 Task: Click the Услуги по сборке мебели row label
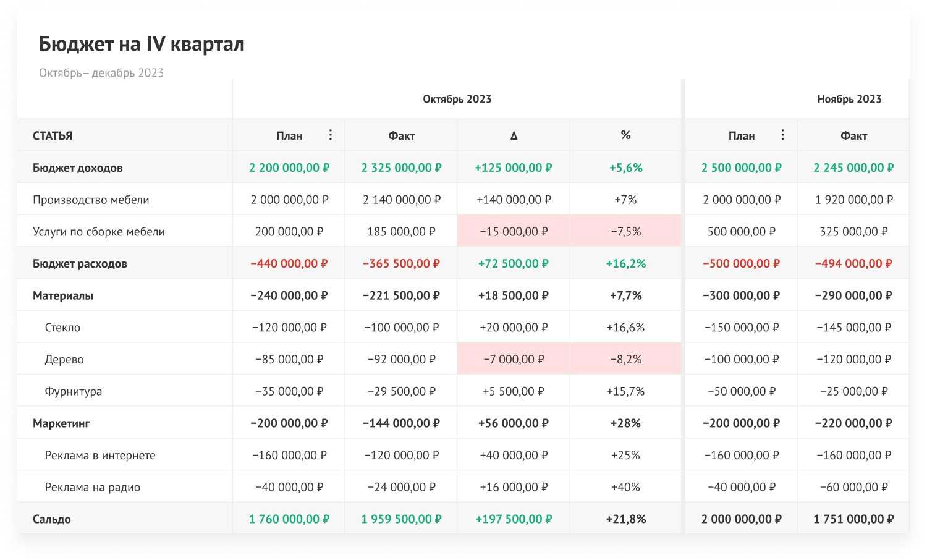[99, 232]
